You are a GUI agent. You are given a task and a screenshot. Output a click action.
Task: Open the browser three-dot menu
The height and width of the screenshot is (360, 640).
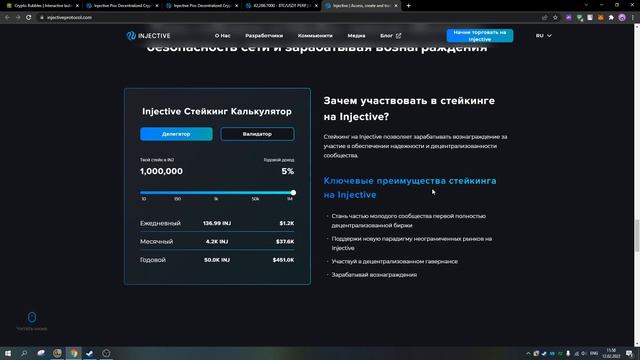pyautogui.click(x=633, y=18)
